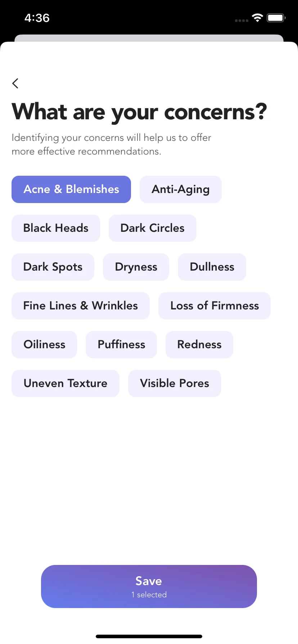298x644 pixels.
Task: Tap the battery status icon
Action: point(276,18)
